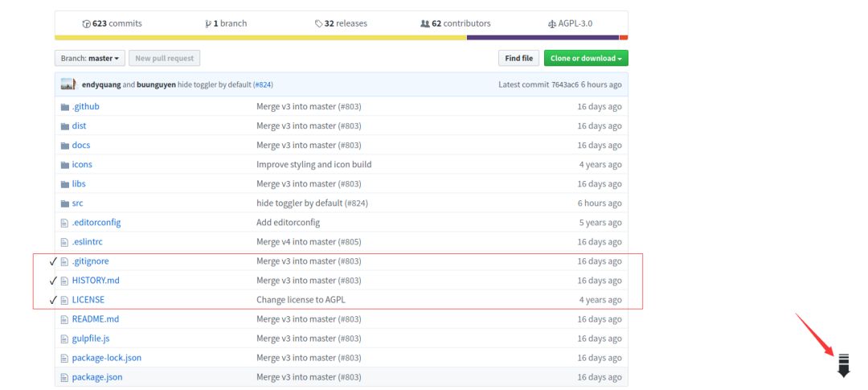Open the LICENSE file link
Screen dimensions: 868x390
point(88,300)
